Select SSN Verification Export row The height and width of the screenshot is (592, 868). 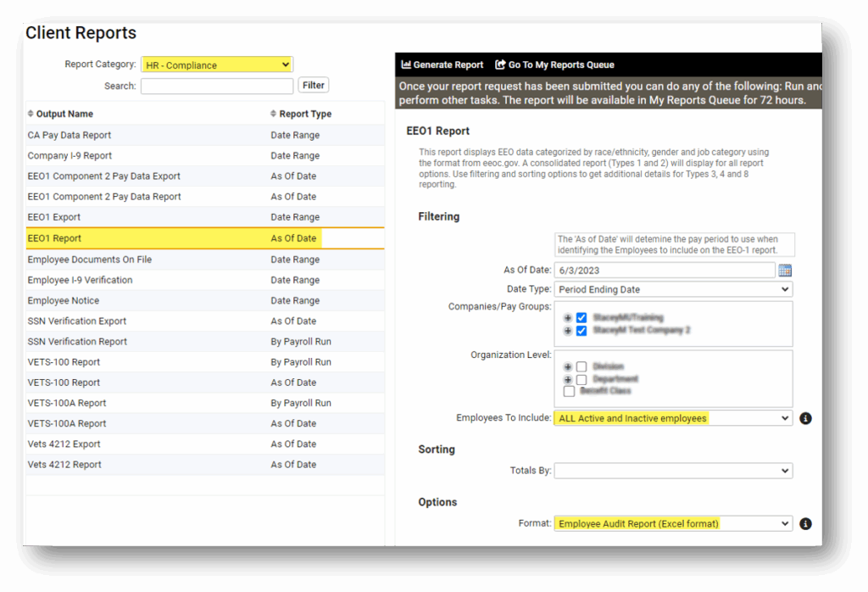pos(205,321)
